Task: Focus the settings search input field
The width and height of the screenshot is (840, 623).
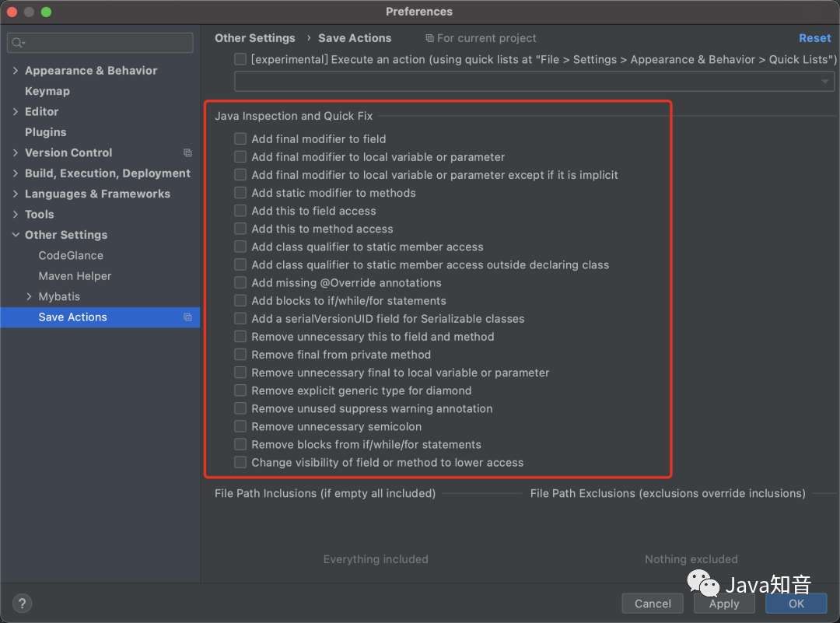Action: (x=105, y=43)
